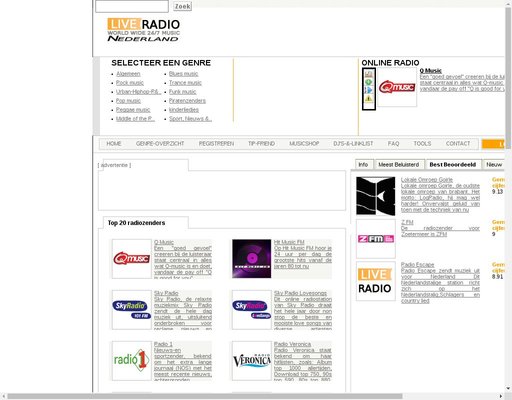
Task: Click the Live Radio Nederland logo
Action: [x=144, y=30]
